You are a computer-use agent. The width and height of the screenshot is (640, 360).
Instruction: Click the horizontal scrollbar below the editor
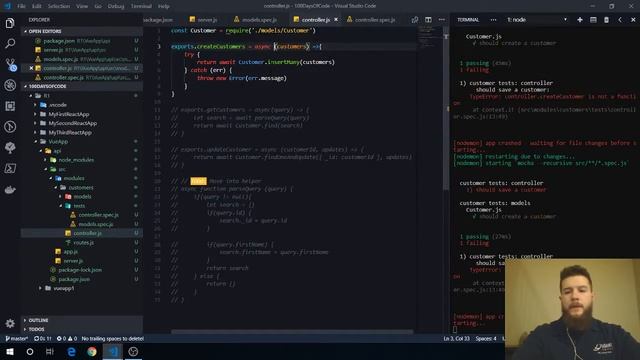(x=292, y=332)
